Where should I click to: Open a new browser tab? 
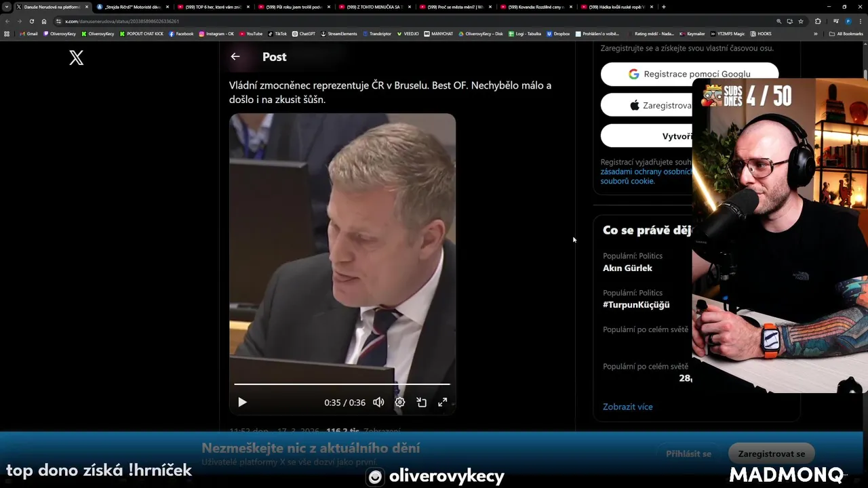663,7
